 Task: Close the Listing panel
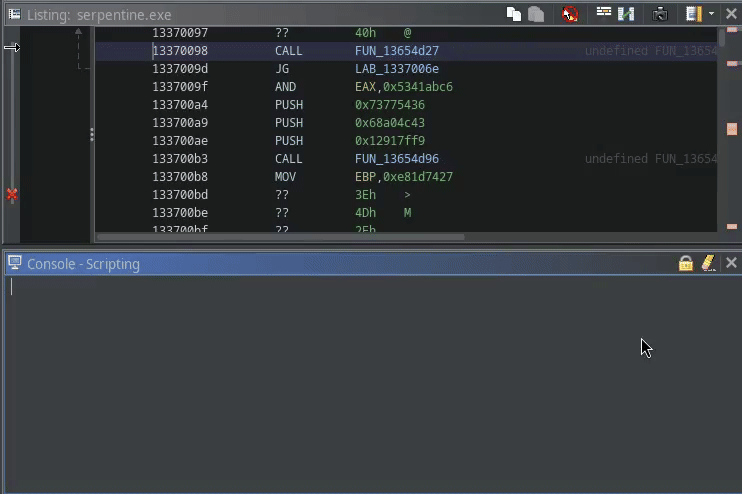[x=731, y=14]
